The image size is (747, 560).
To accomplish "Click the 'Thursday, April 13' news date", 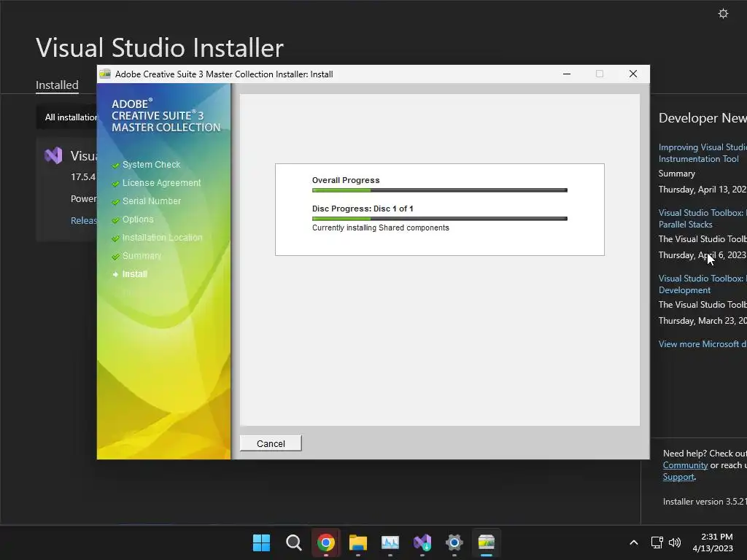I will [703, 190].
